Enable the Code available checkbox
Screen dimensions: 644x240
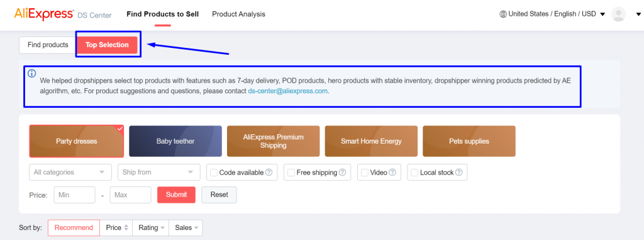click(x=214, y=173)
